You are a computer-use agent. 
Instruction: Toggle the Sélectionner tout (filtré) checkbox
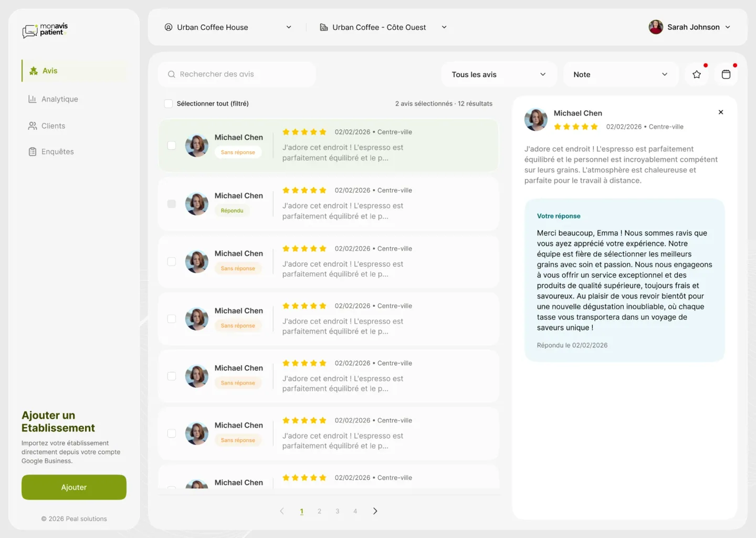click(x=169, y=104)
